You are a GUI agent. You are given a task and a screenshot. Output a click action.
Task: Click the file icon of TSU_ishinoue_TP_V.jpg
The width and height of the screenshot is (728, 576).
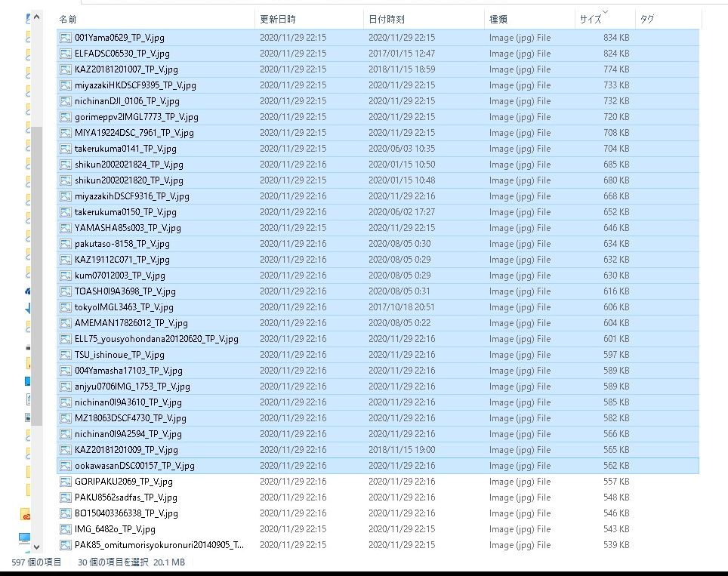[66, 355]
